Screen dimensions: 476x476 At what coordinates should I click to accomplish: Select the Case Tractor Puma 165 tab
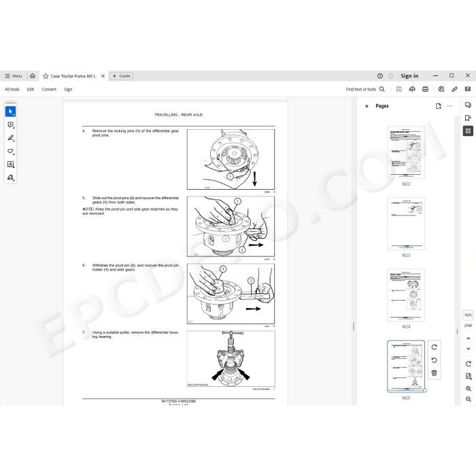click(73, 76)
